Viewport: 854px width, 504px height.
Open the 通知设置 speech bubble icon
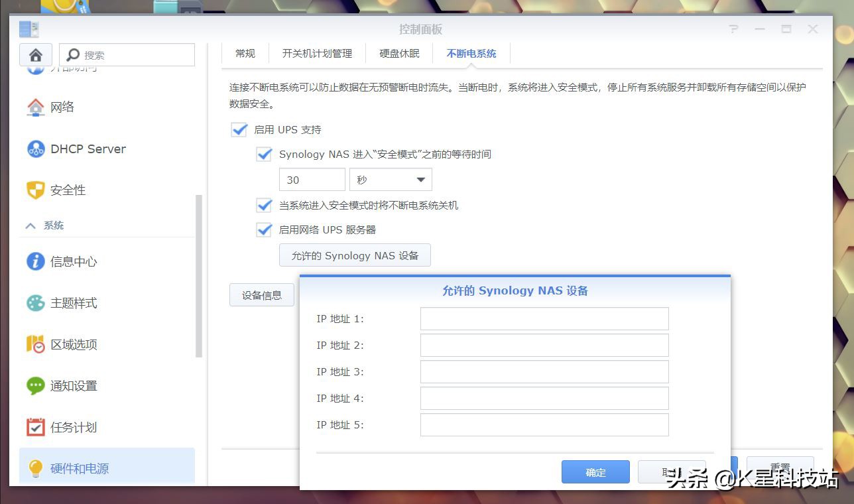pos(35,385)
